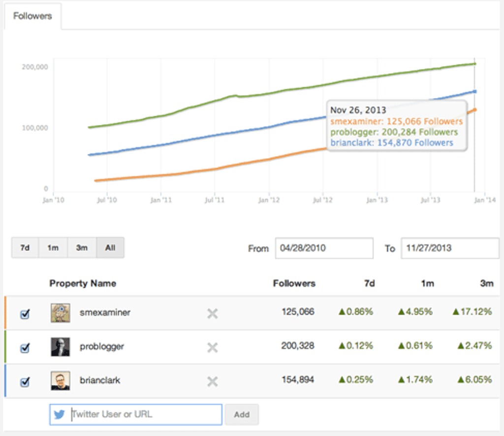
Task: Open the Followers tab
Action: 32,16
